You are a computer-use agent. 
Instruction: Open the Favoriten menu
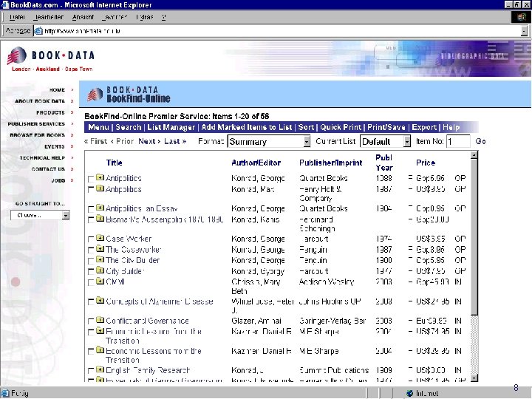(x=115, y=17)
